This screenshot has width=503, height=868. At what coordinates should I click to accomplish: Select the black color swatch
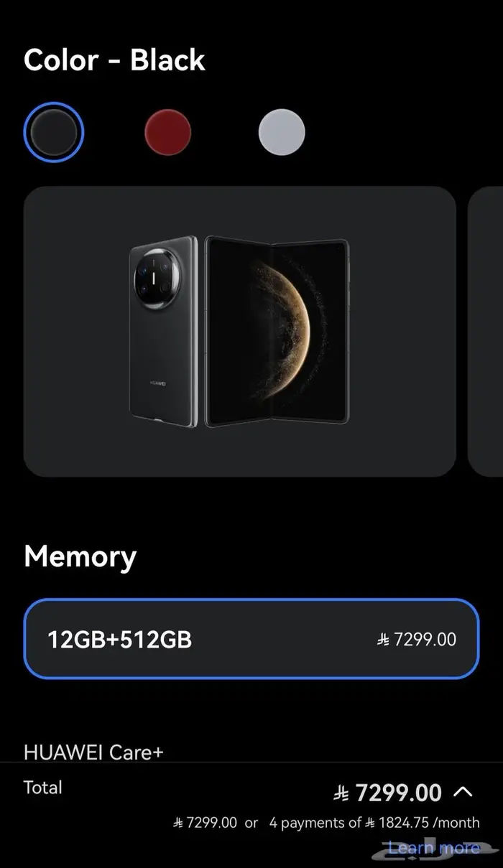pyautogui.click(x=54, y=132)
